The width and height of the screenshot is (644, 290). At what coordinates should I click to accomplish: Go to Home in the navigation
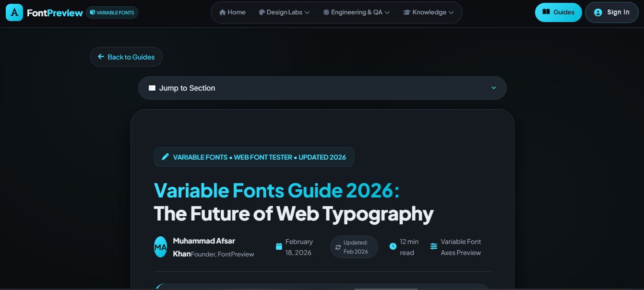click(x=232, y=12)
